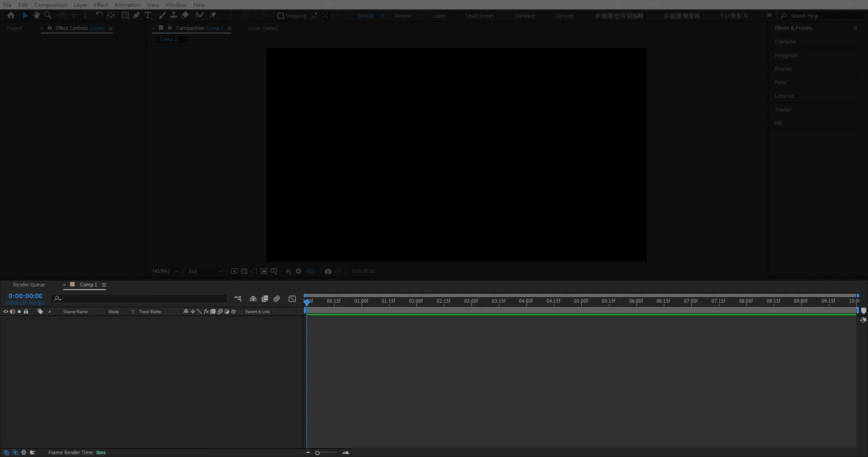Image resolution: width=868 pixels, height=457 pixels.
Task: Open the Full resolution dropdown
Action: [x=206, y=271]
